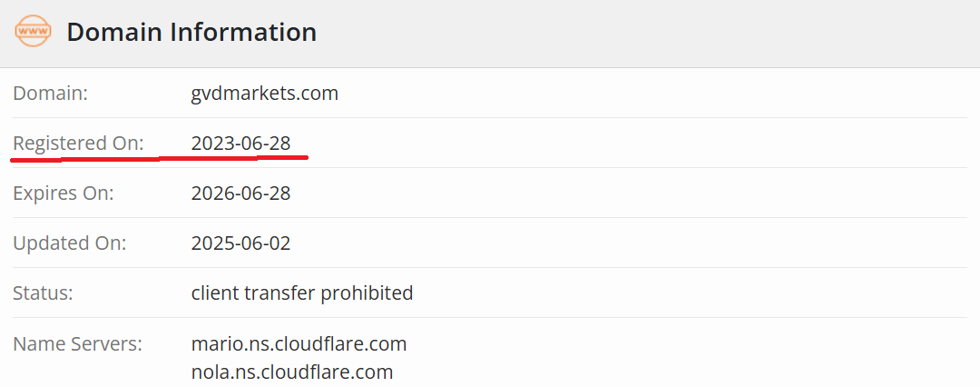Click the gray header bar area
This screenshot has height=387, width=980.
click(x=635, y=33)
